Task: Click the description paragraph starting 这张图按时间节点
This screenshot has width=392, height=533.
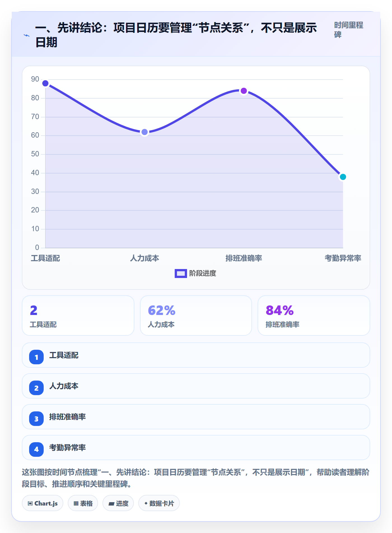Action: coord(196,478)
